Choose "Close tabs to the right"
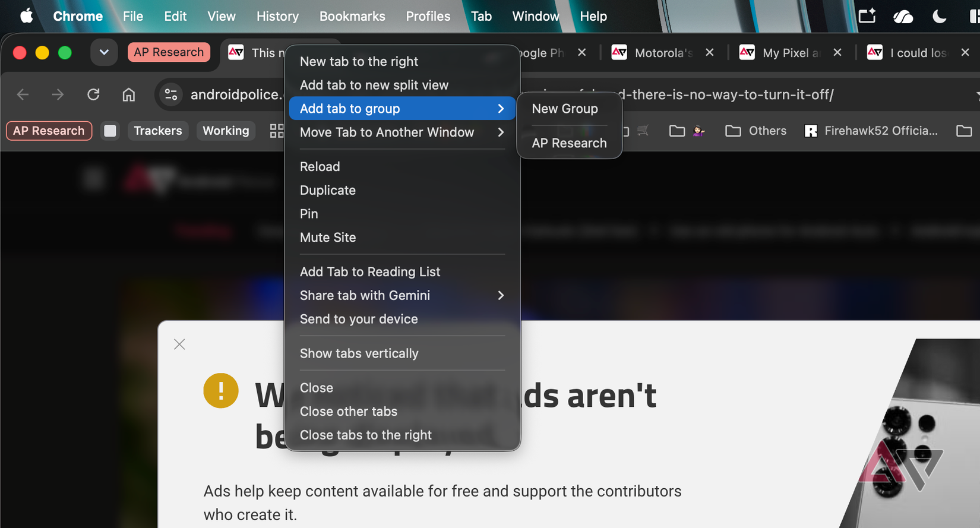This screenshot has height=528, width=980. (402, 435)
